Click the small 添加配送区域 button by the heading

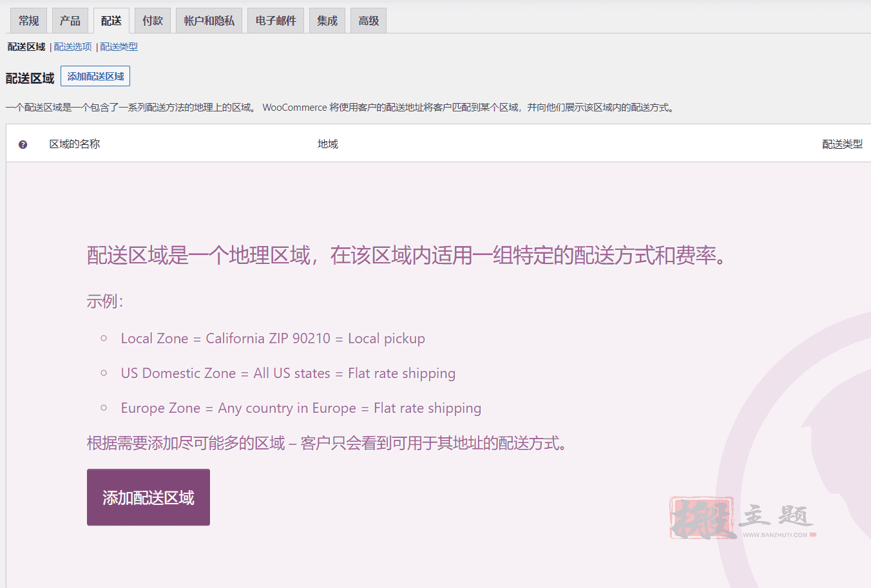95,76
